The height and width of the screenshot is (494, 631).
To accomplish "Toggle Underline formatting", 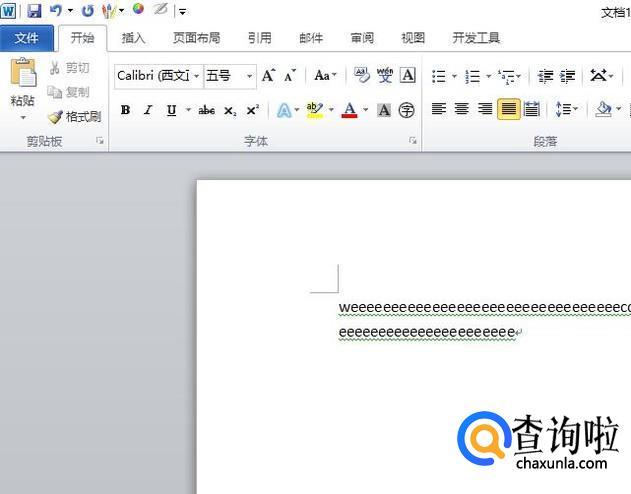I will pos(171,110).
